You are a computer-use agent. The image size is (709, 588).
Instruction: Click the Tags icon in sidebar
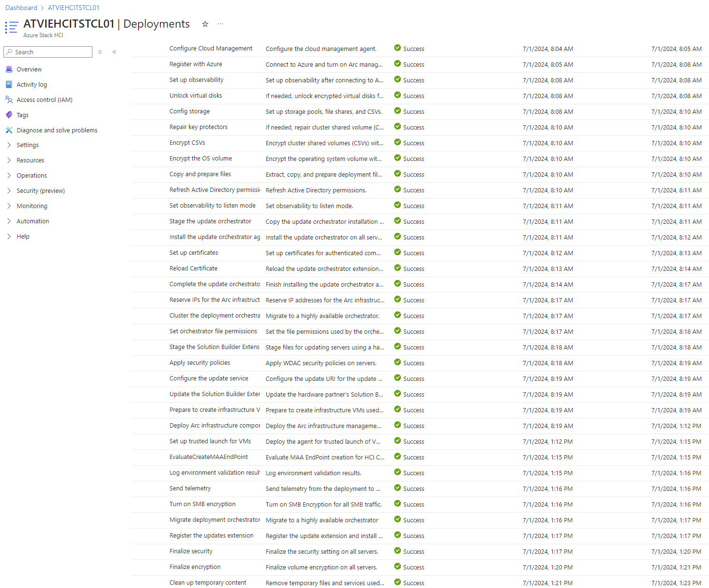pos(9,115)
